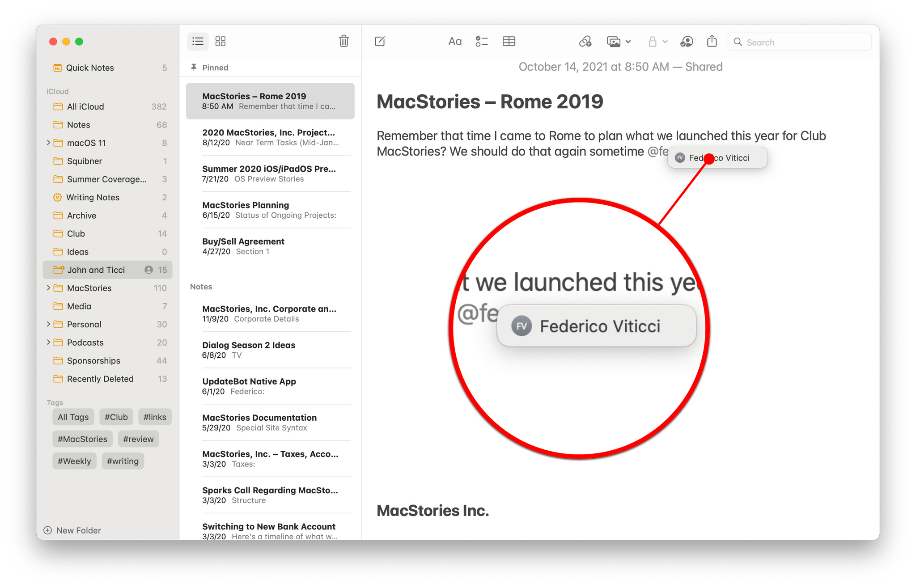916x588 pixels.
Task: Open the Buy/Sell Agreement note
Action: [x=270, y=246]
